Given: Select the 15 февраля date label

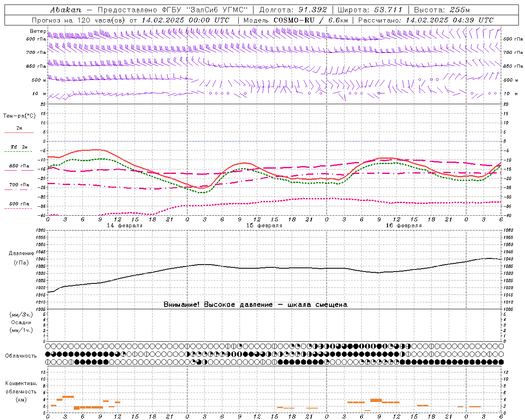Looking at the screenshot, I should [264, 226].
